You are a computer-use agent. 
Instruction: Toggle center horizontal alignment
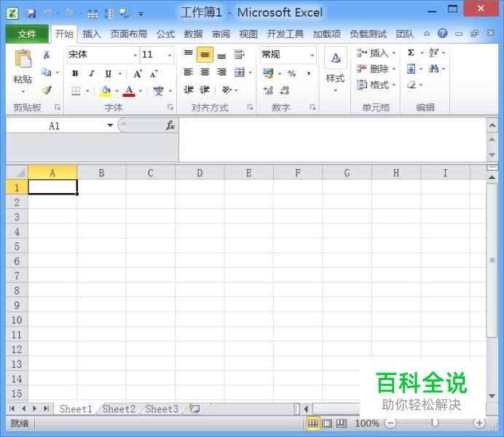point(205,72)
